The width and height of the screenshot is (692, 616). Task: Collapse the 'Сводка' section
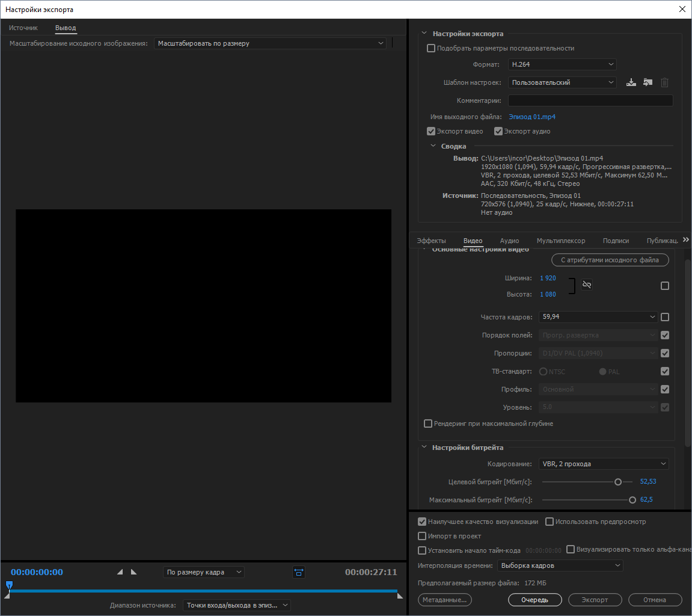point(433,146)
